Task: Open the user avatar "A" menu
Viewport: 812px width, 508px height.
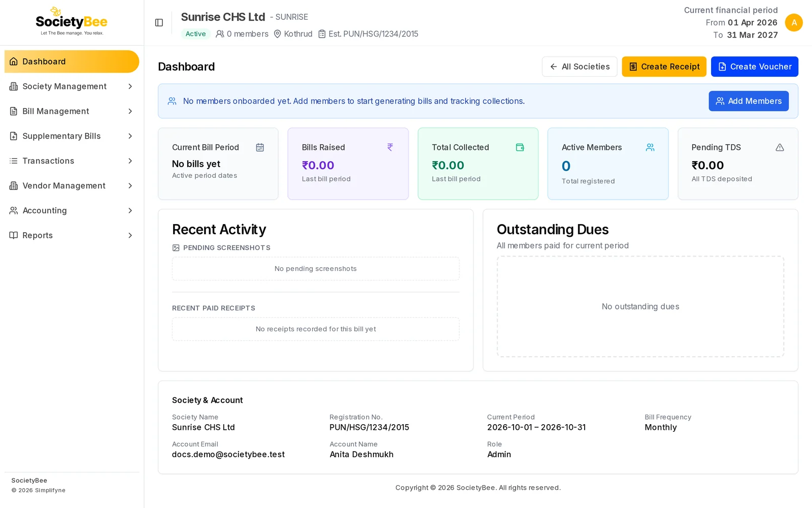Action: point(794,22)
